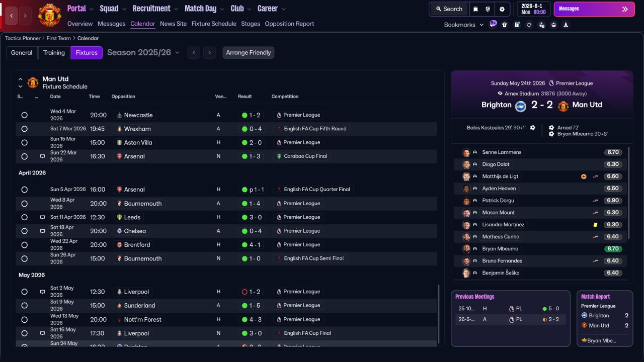This screenshot has width=644, height=362.
Task: Select the Brentford fixture radio circle
Action: click(x=24, y=245)
